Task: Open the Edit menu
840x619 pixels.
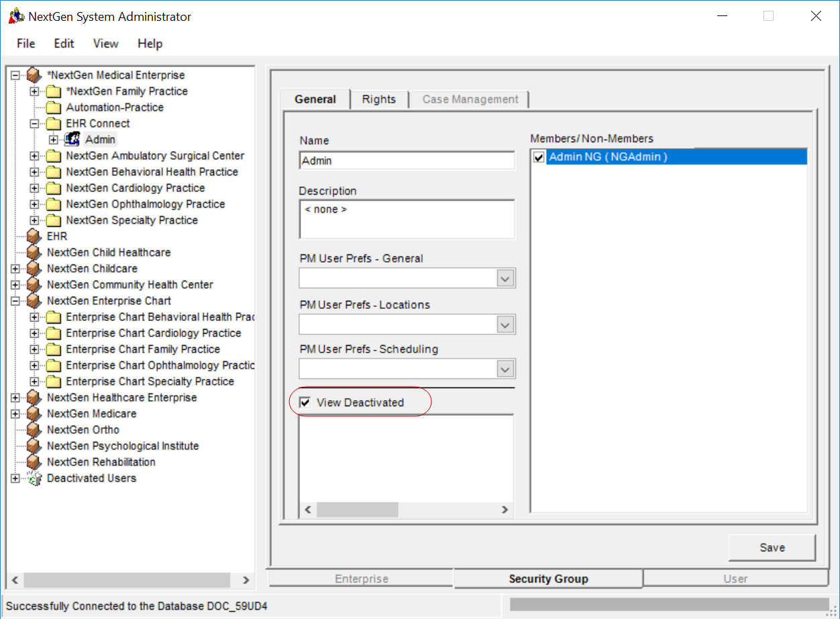Action: 64,44
